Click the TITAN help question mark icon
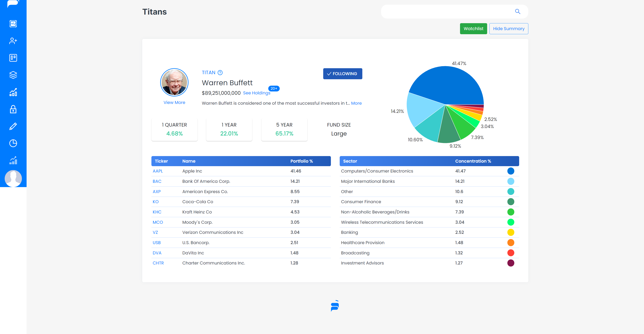The height and width of the screenshot is (334, 644). pos(220,73)
